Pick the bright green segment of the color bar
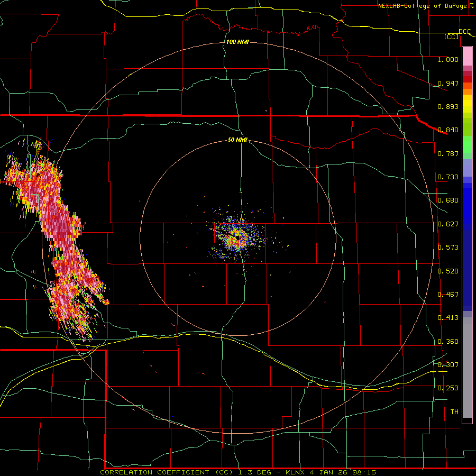This screenshot has width=476, height=476. pyautogui.click(x=467, y=144)
